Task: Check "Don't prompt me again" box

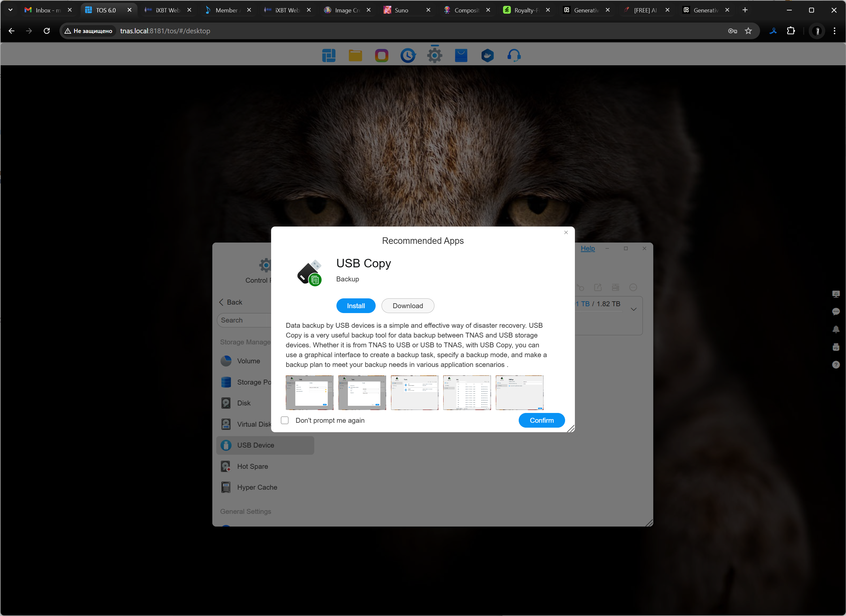Action: coord(285,420)
